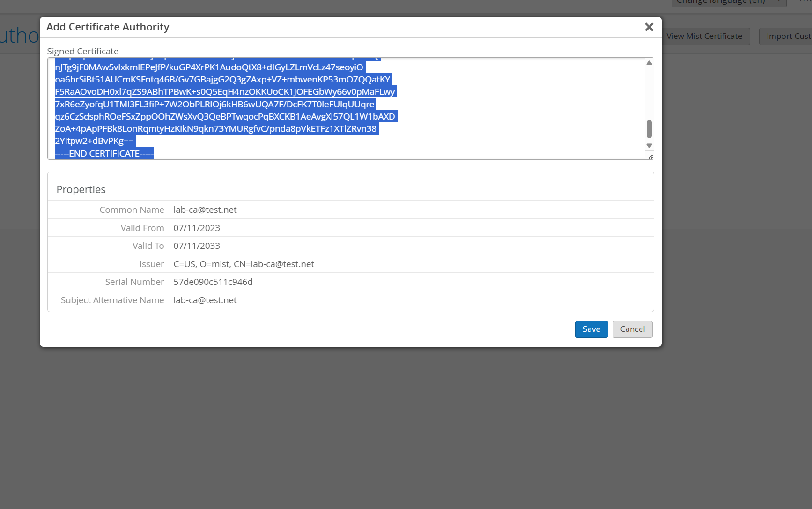The height and width of the screenshot is (509, 812).
Task: Click the END CERTIFICATE line in textarea
Action: (104, 153)
